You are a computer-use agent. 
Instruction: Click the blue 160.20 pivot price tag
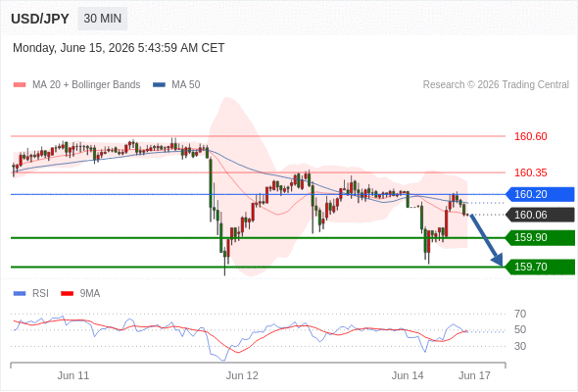pos(540,194)
